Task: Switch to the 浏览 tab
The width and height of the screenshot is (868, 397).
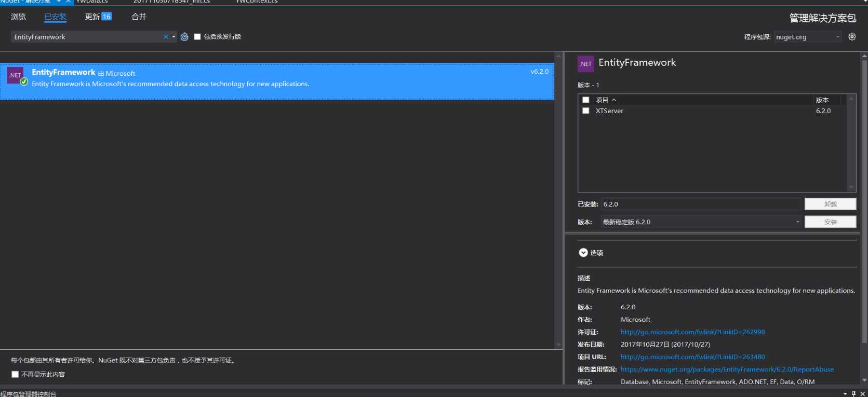Action: tap(18, 17)
